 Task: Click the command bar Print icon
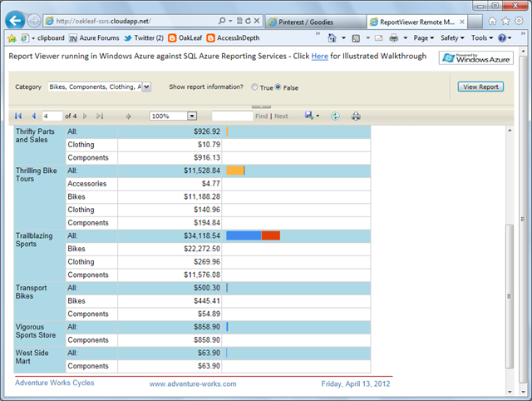(393, 38)
